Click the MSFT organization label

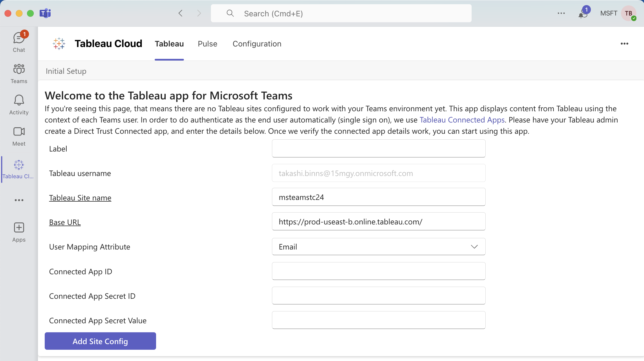coord(609,13)
